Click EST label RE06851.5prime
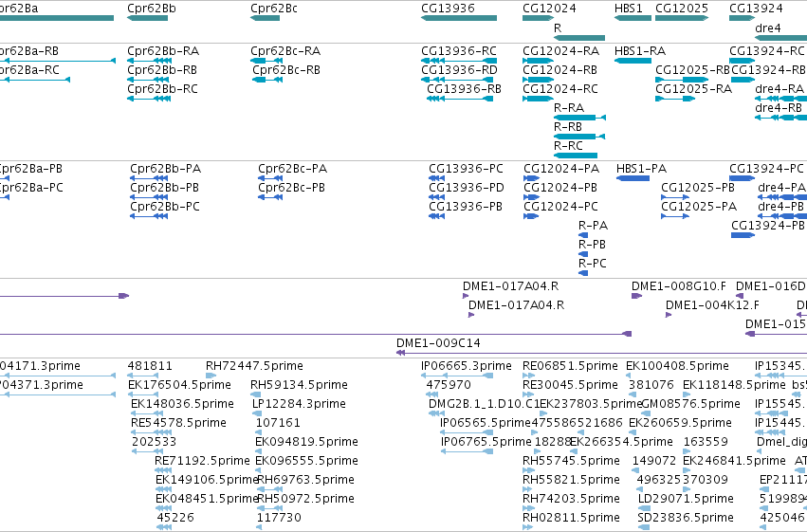The width and height of the screenshot is (807, 532). 570,366
